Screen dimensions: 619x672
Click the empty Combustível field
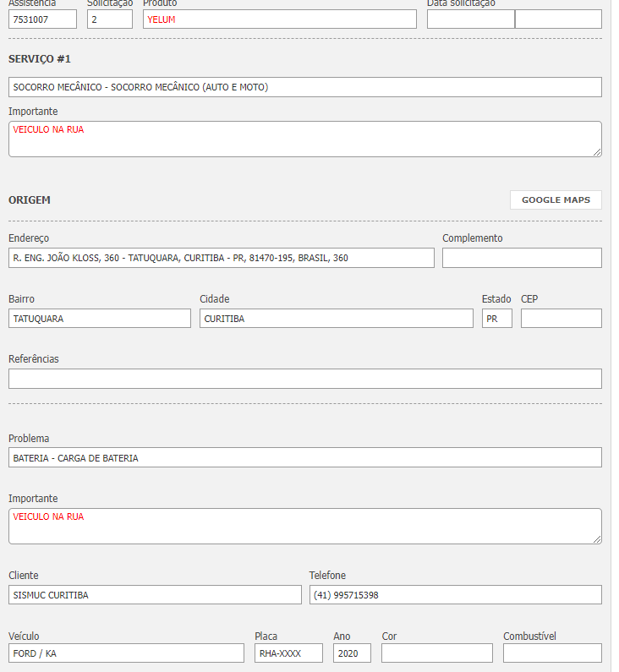tap(552, 653)
